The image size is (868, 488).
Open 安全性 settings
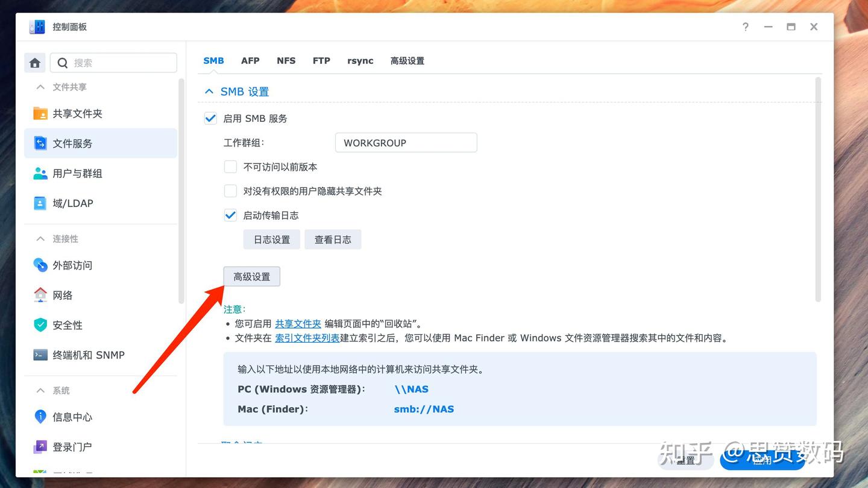(67, 325)
